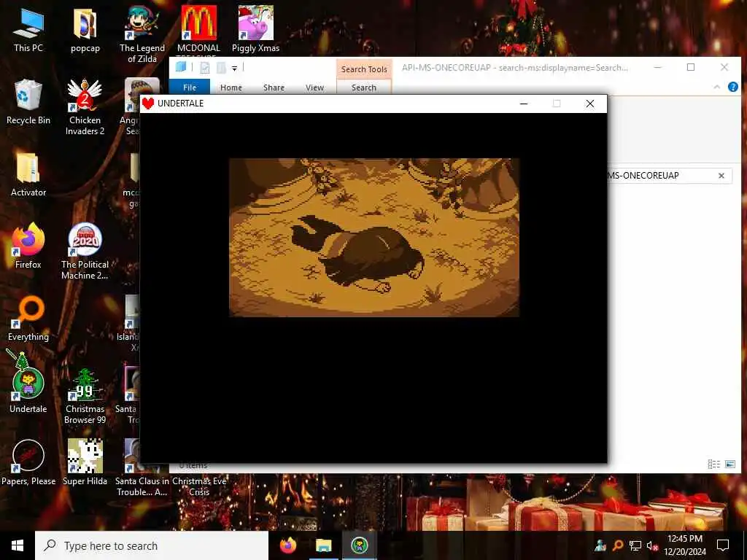Image resolution: width=747 pixels, height=560 pixels.
Task: Click the Undertale game scene image
Action: pyautogui.click(x=374, y=237)
